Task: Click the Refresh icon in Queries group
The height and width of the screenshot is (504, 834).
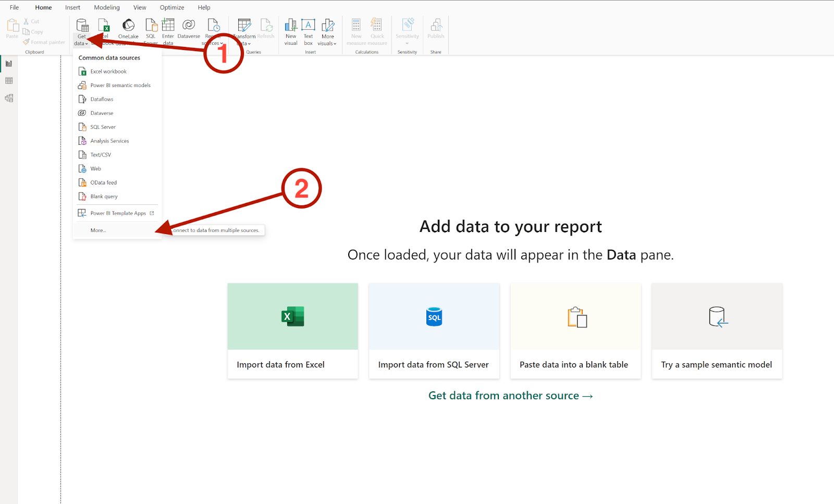Action: [x=266, y=25]
